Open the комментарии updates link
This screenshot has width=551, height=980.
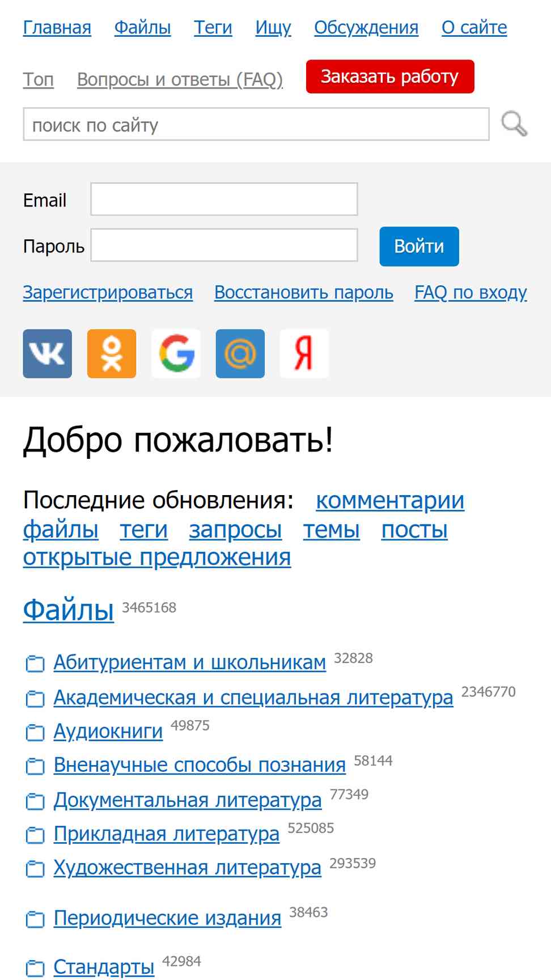[390, 501]
